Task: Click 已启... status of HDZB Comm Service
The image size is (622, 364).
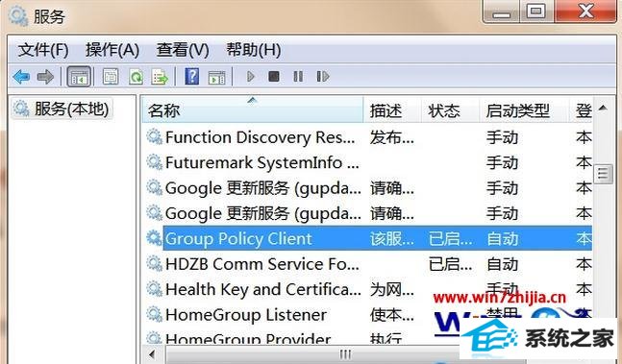Action: coord(450,264)
